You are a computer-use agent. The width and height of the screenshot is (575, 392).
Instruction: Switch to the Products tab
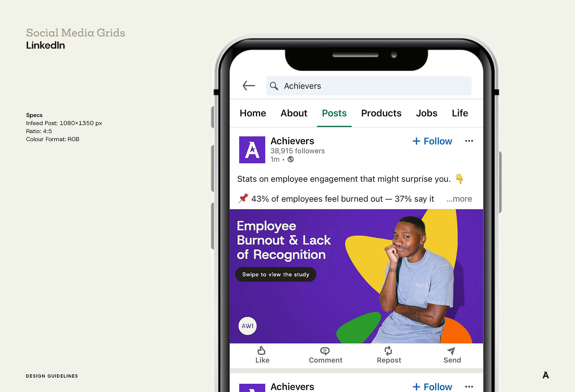[x=381, y=113]
